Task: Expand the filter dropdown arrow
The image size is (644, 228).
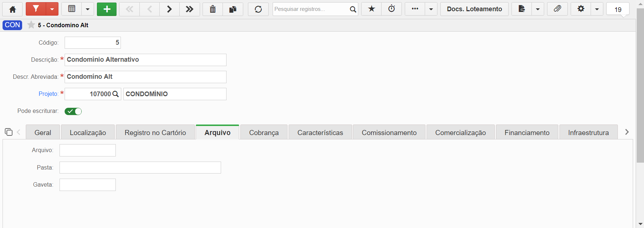Action: click(52, 9)
